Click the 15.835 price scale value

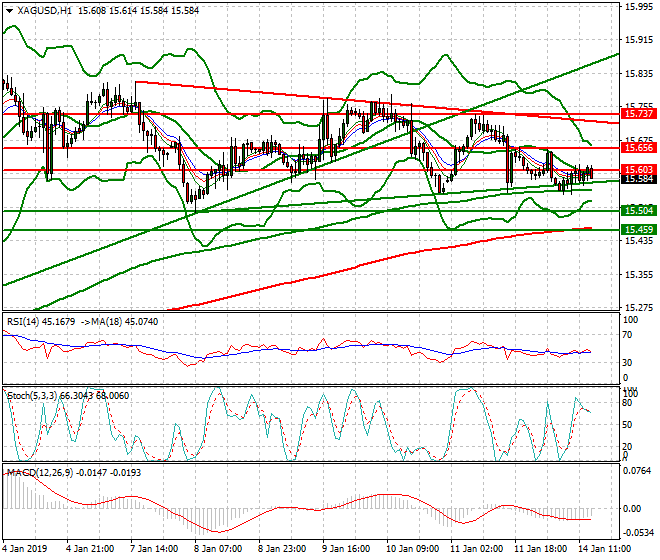pyautogui.click(x=639, y=74)
